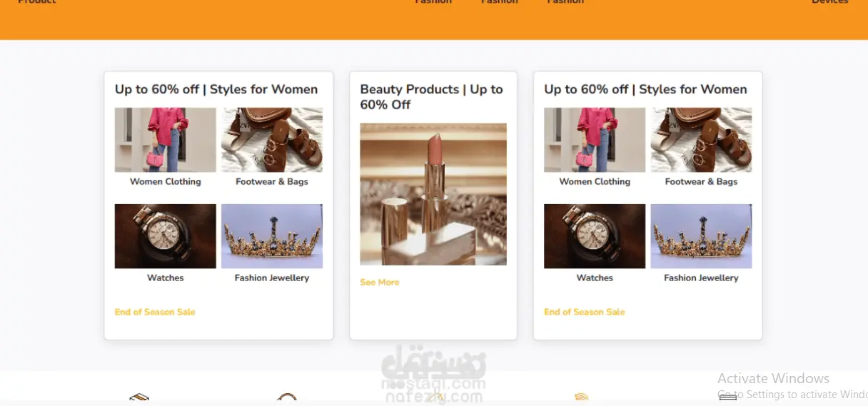This screenshot has height=406, width=868.
Task: Open the Watches image in left card
Action: (x=166, y=236)
